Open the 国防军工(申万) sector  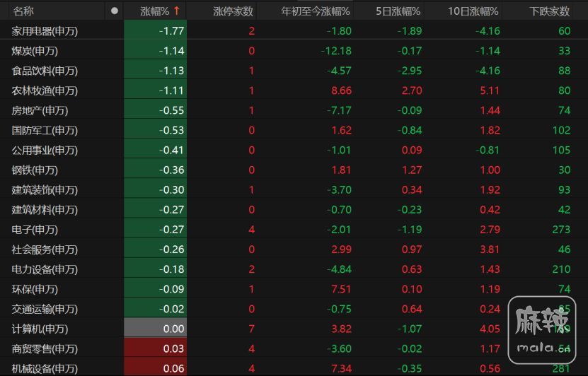45,130
